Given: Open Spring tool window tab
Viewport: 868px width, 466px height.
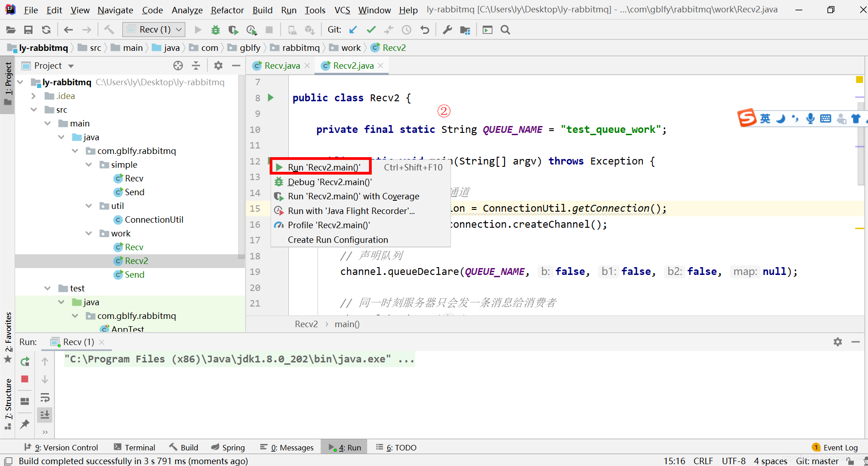Looking at the screenshot, I should [228, 448].
